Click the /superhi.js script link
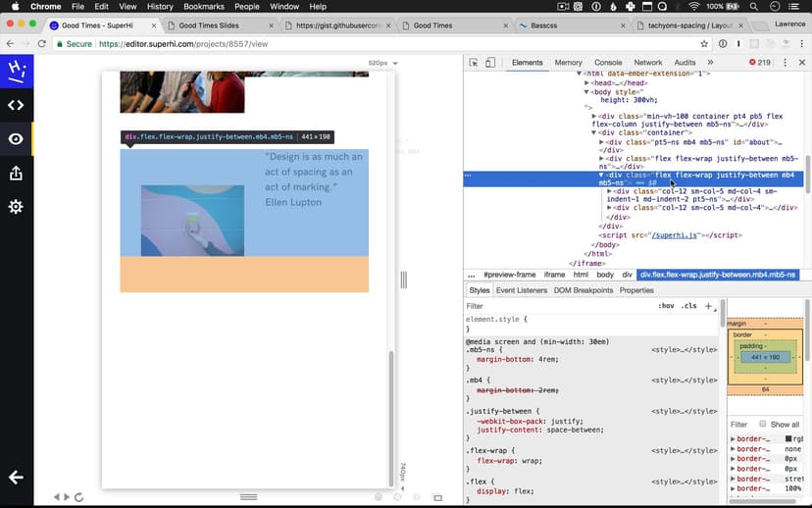Viewport: 812px width, 508px height. pyautogui.click(x=679, y=235)
